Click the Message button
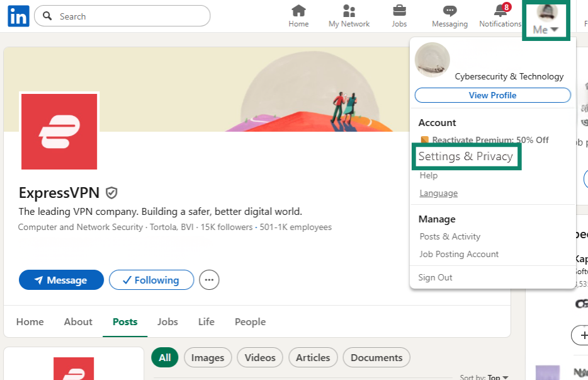This screenshot has width=588, height=380. [61, 280]
